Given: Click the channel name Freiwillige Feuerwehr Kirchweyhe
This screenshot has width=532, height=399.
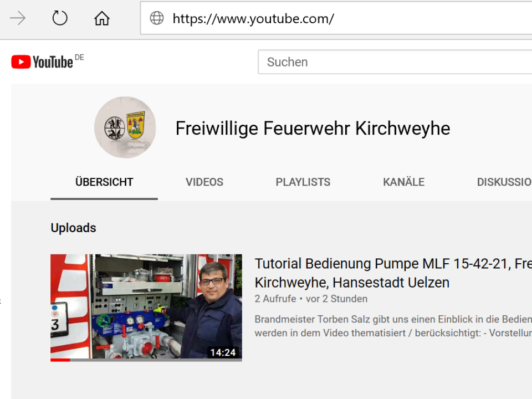Looking at the screenshot, I should tap(313, 128).
